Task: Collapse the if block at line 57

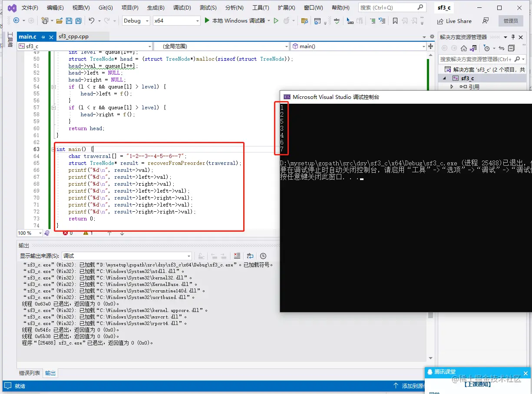Action: [53, 108]
